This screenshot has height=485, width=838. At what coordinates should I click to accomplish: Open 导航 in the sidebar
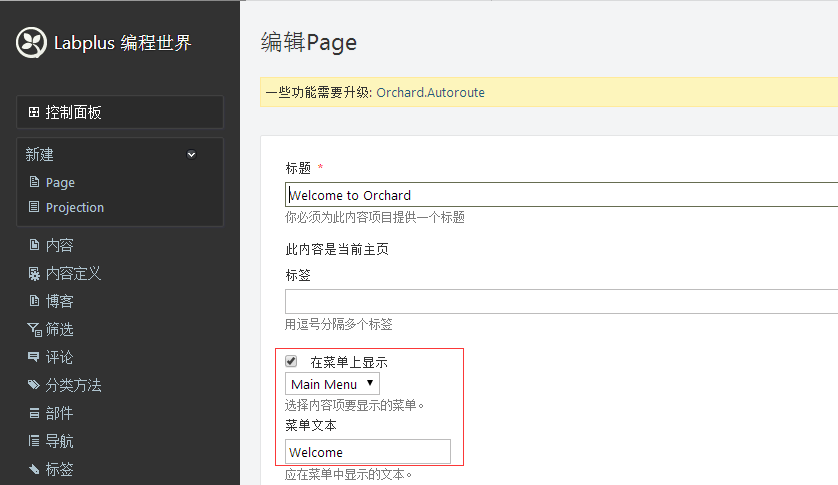pyautogui.click(x=59, y=441)
